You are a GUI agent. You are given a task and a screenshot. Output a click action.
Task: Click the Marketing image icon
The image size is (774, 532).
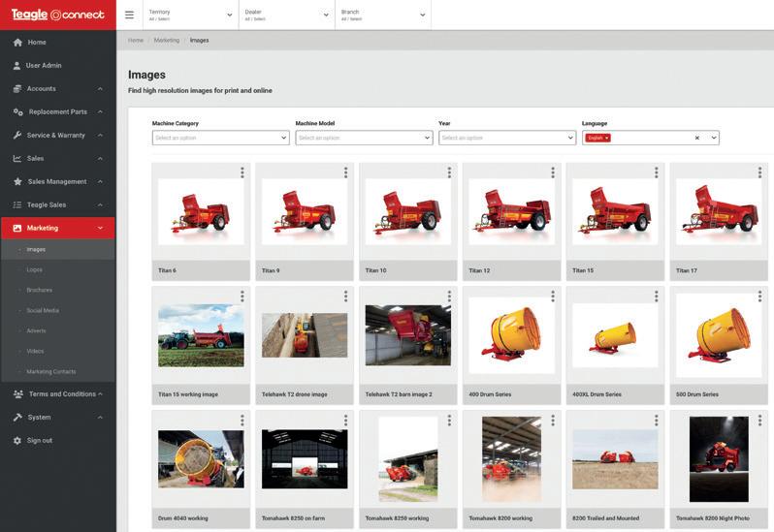[17, 228]
